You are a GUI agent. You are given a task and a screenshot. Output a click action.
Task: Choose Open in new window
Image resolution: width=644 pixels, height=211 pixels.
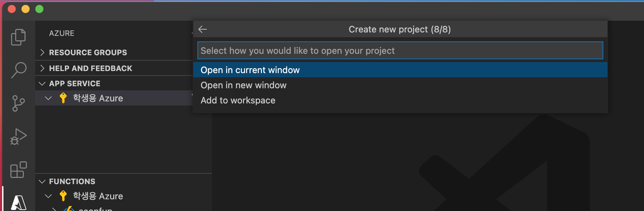click(x=243, y=85)
